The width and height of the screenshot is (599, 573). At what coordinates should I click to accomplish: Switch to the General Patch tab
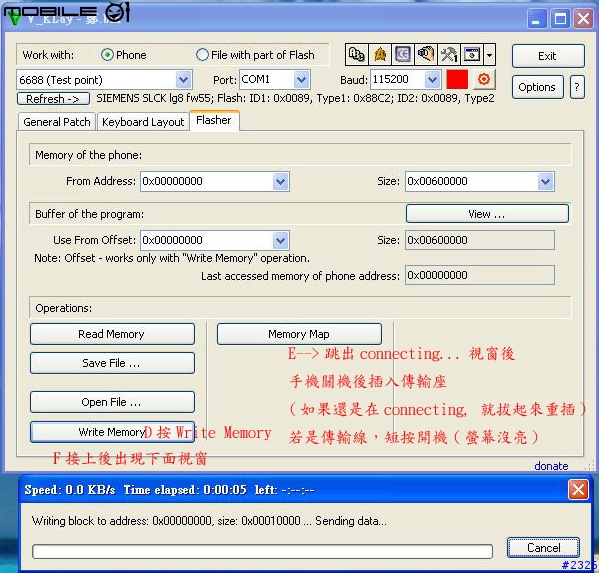tap(57, 122)
